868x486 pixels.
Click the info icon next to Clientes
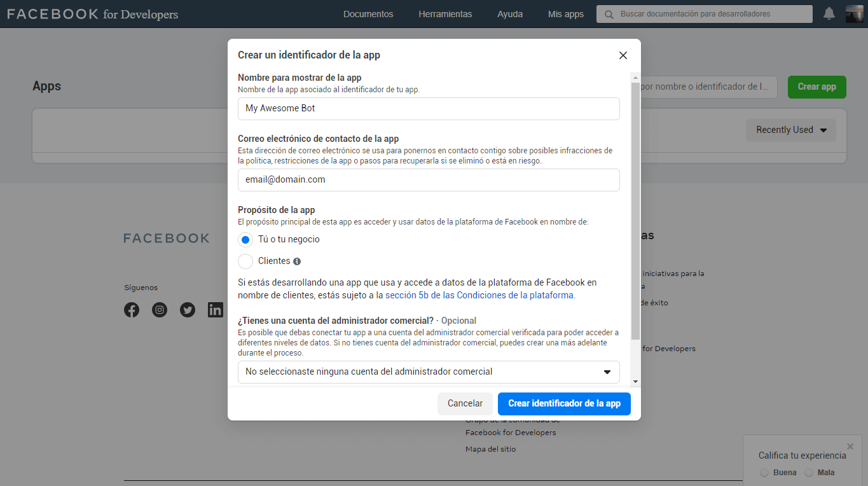pos(297,261)
